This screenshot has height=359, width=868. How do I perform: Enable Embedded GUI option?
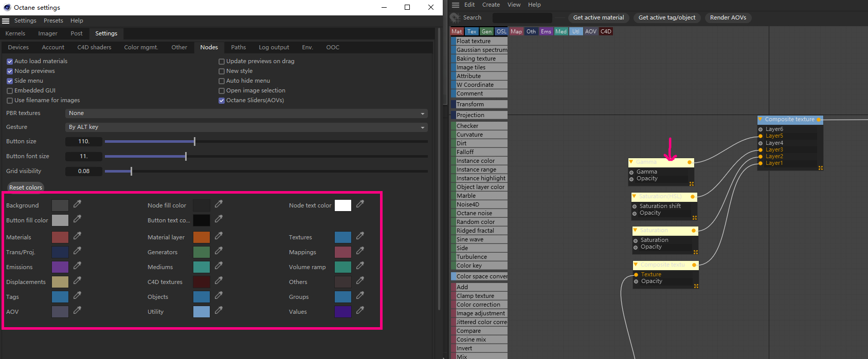coord(10,91)
